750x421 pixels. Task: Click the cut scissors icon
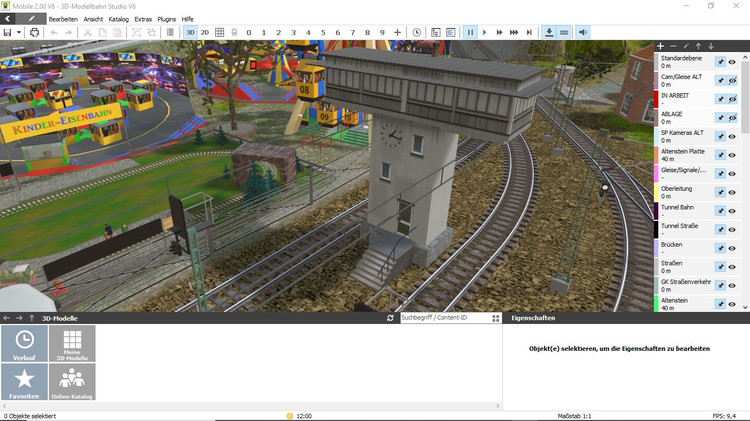tap(88, 33)
